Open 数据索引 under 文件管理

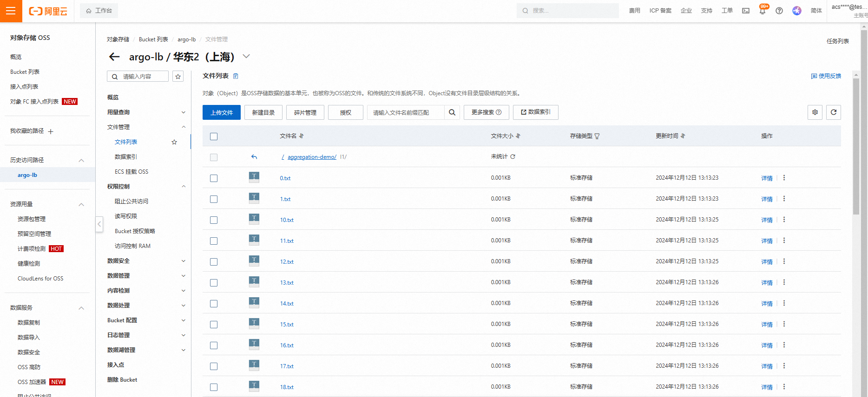[x=126, y=157]
